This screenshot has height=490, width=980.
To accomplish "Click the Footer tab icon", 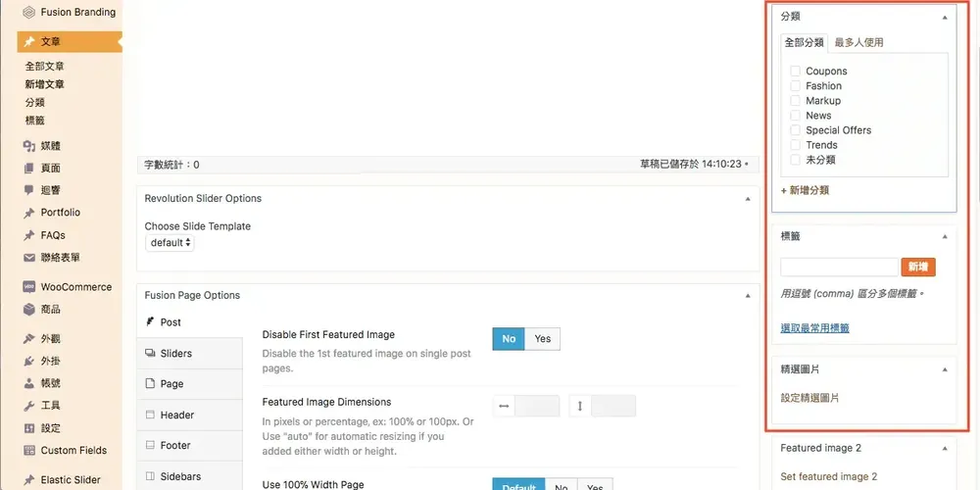I will click(150, 446).
